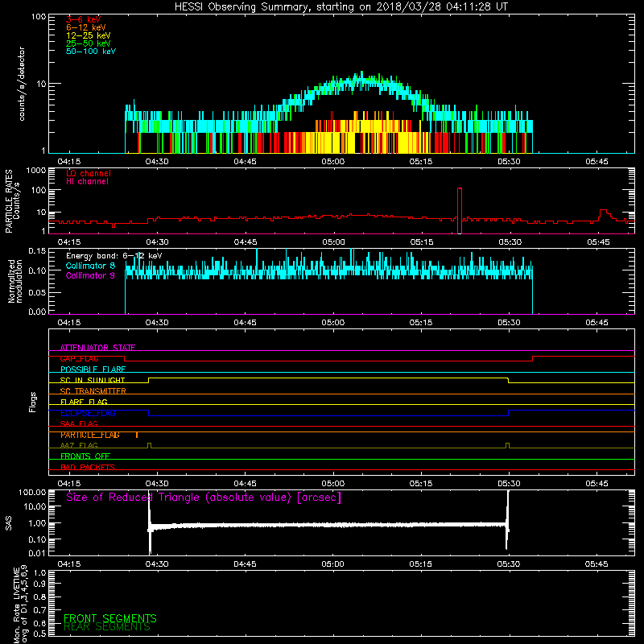Click the Normalized modulation axis title

pyautogui.click(x=15, y=281)
